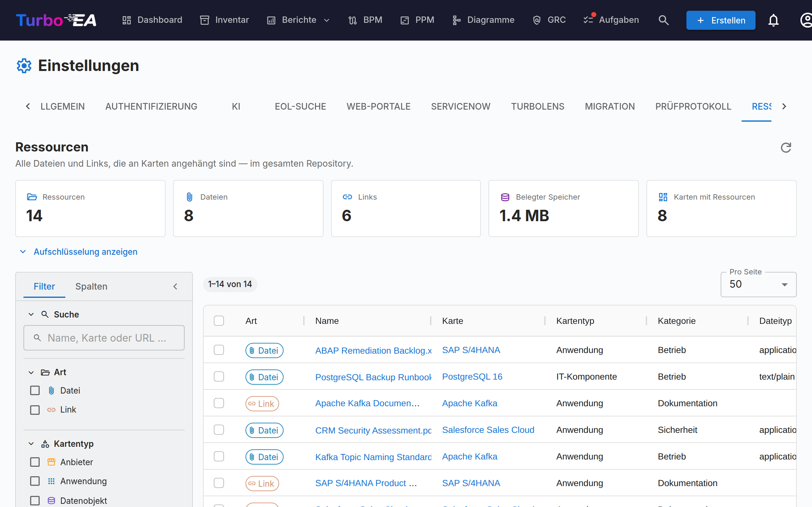Viewport: 812px width, 507px height.
Task: Switch to the Spalten tab
Action: pos(91,286)
